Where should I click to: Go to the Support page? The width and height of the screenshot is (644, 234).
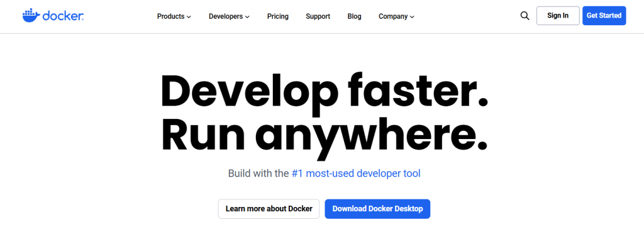pyautogui.click(x=318, y=16)
